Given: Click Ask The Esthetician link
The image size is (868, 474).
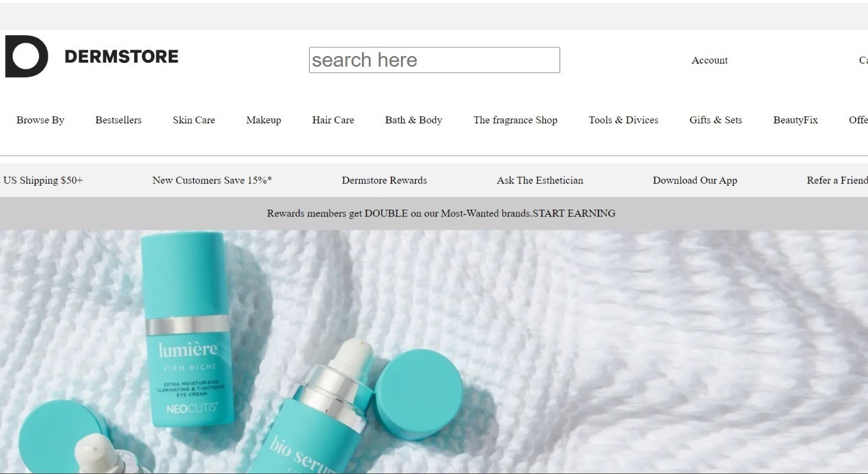Looking at the screenshot, I should (x=539, y=181).
